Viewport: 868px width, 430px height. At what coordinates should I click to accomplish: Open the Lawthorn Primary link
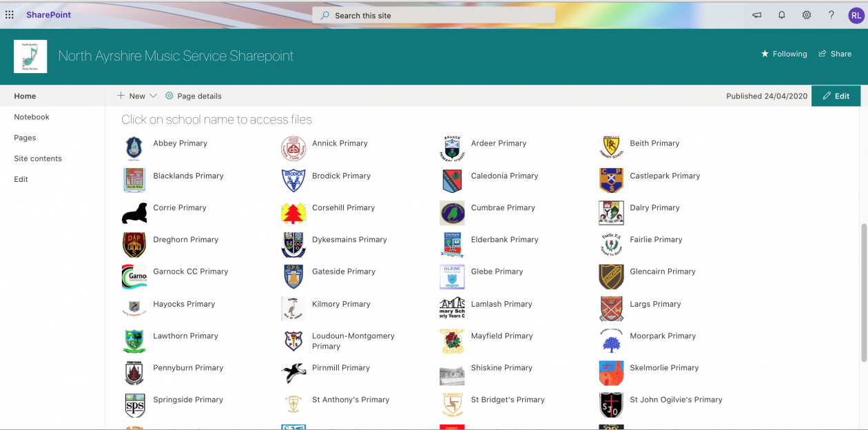[185, 336]
